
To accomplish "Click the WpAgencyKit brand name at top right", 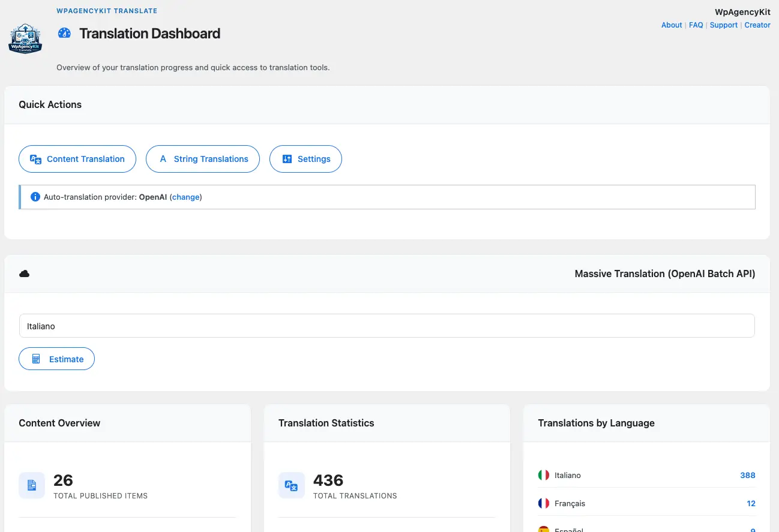I will pos(743,12).
